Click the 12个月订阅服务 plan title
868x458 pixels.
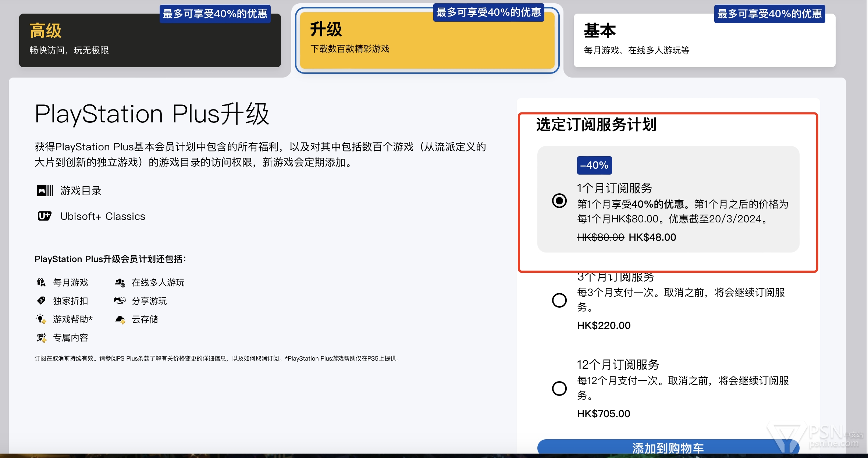click(x=618, y=364)
